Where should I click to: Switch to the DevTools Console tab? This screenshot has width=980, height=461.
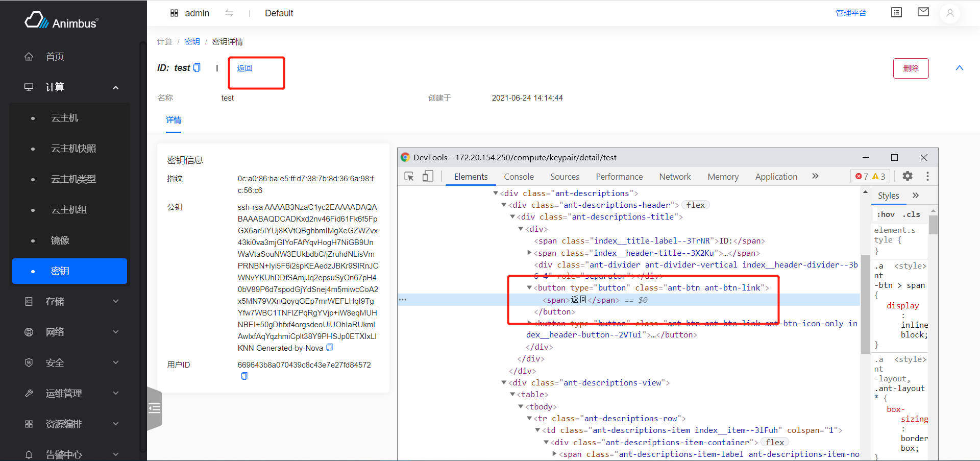(x=519, y=177)
